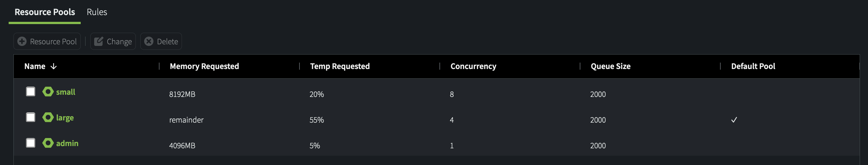The width and height of the screenshot is (868, 165).
Task: Click the X icon beside Delete
Action: [x=149, y=41]
